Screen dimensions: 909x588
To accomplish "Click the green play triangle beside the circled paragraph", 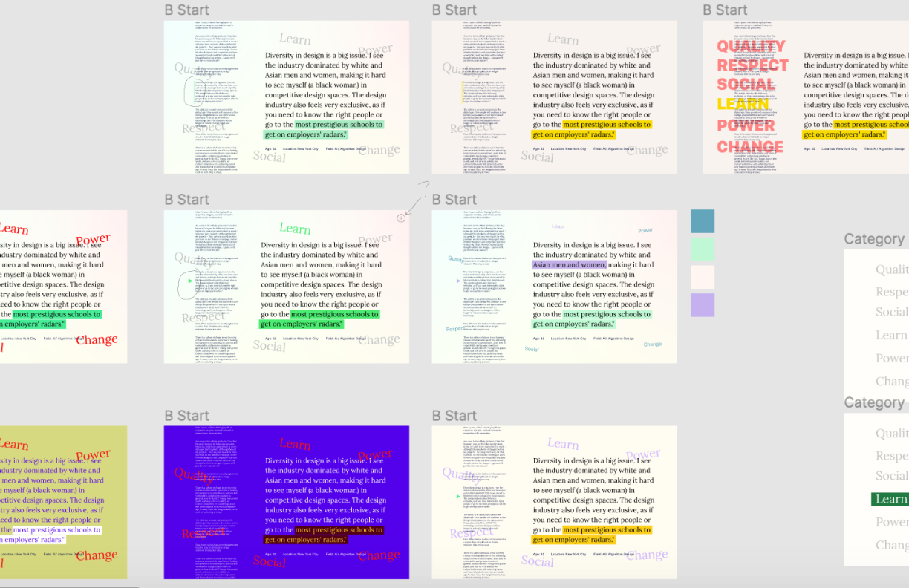I will 189,280.
